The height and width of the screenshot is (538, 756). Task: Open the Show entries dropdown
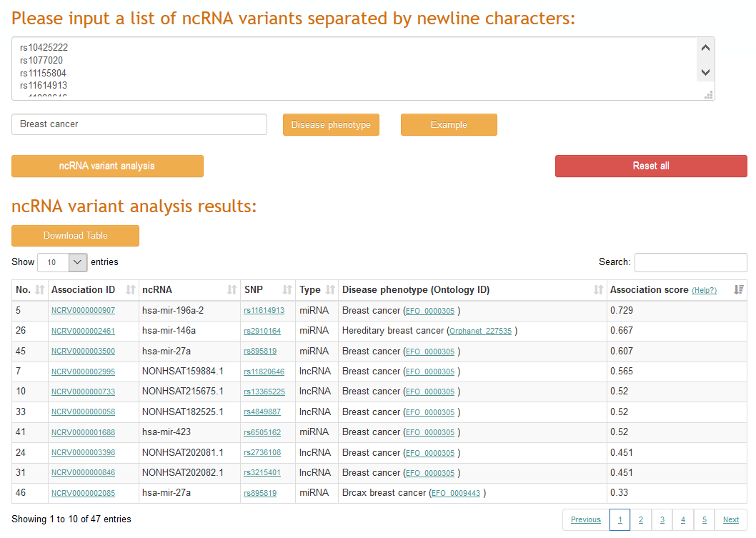62,262
